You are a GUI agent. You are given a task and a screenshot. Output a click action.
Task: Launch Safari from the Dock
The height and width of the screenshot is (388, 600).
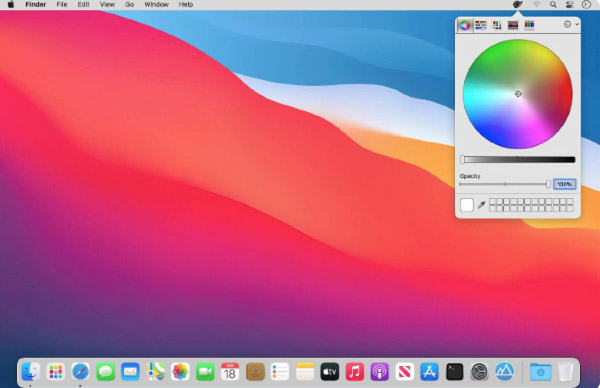coord(80,372)
